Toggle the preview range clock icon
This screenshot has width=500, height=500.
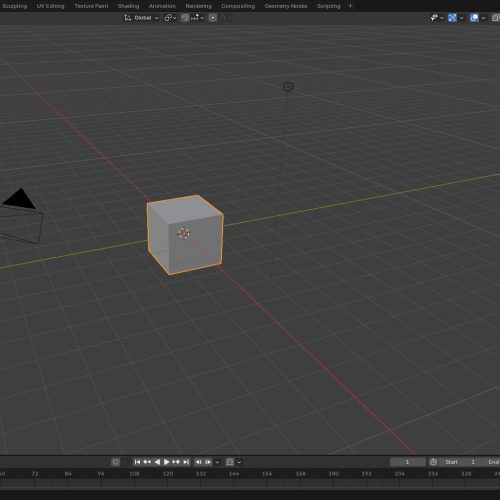tap(433, 462)
